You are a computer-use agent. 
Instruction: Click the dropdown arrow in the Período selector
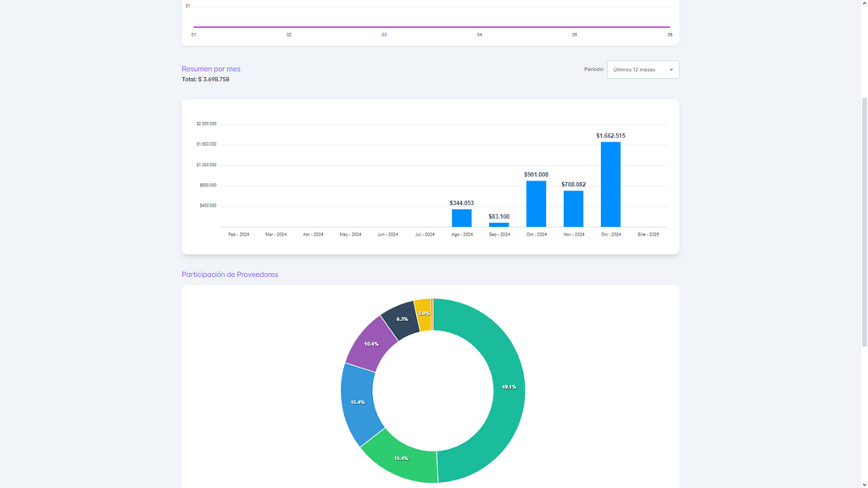[670, 69]
